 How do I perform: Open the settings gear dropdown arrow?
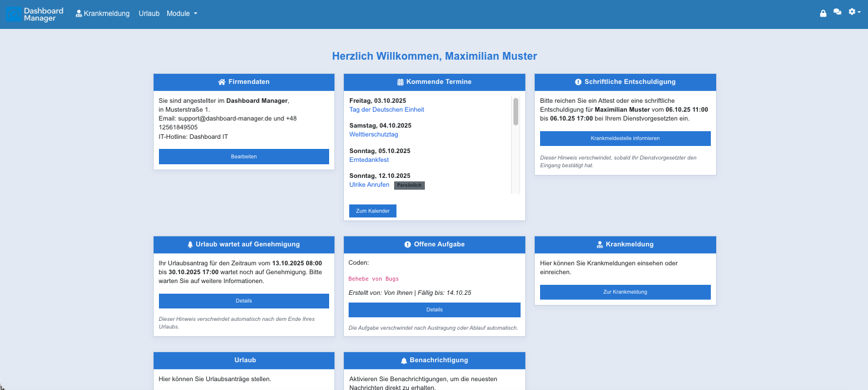[859, 12]
